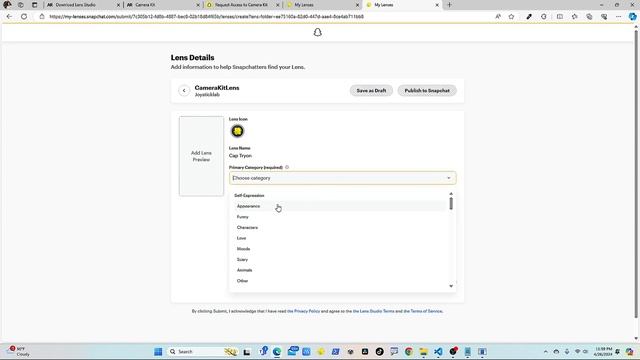The height and width of the screenshot is (360, 640).
Task: Click the Windows Start button
Action: (x=158, y=351)
